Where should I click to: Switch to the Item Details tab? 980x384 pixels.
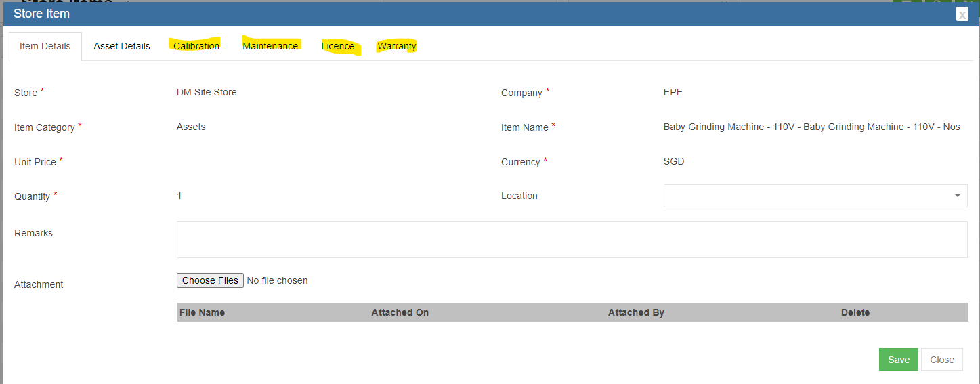pos(45,46)
